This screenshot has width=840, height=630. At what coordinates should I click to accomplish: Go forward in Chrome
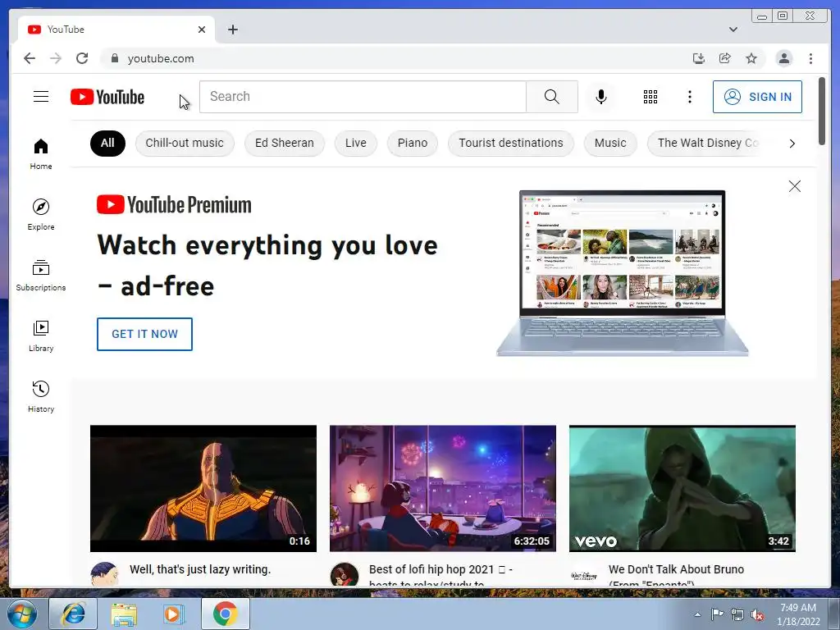tap(56, 58)
